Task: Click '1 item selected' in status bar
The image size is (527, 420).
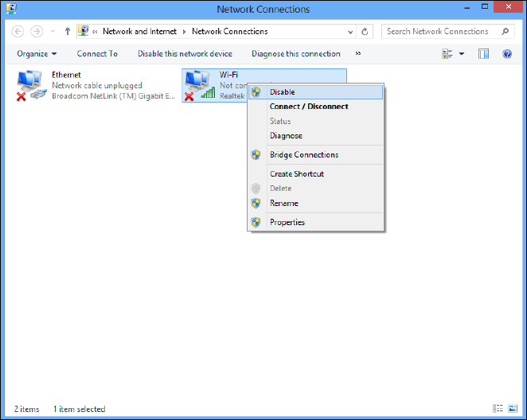Action: point(80,409)
